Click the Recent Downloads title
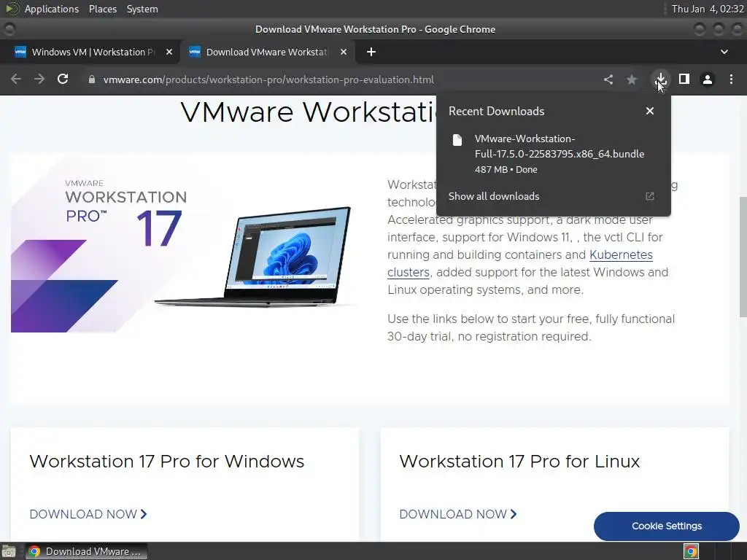The height and width of the screenshot is (560, 747). pos(496,111)
